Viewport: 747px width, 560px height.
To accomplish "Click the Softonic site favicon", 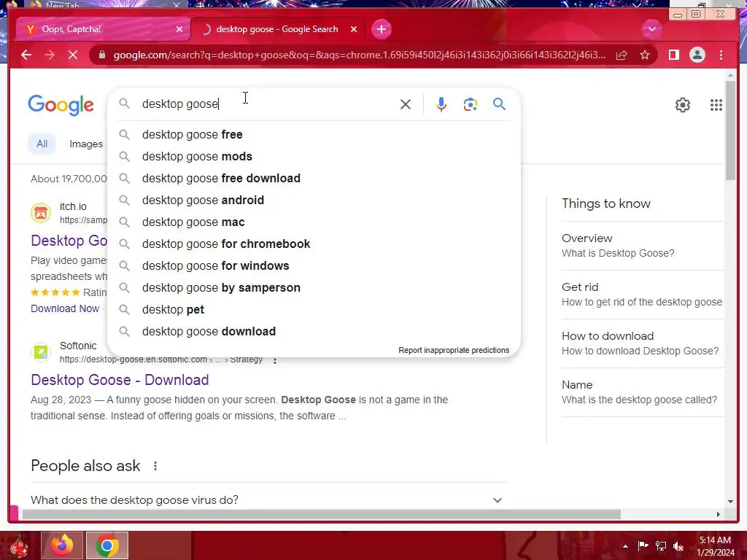I will pos(41,352).
